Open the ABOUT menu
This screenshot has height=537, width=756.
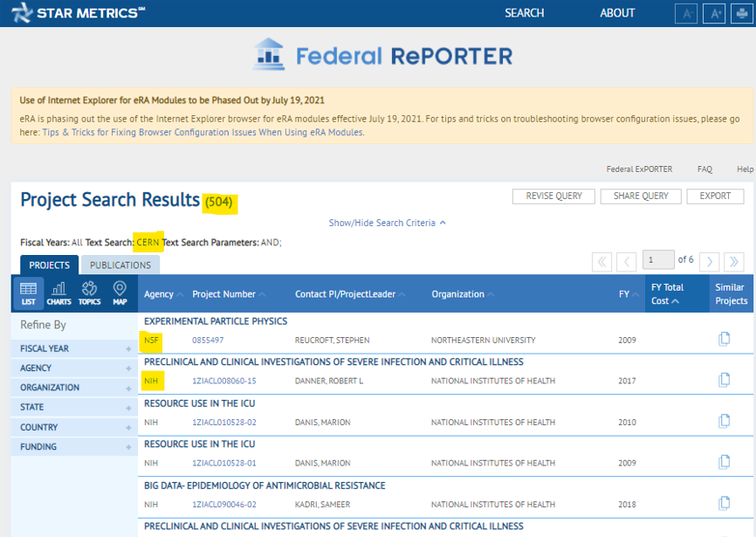tap(617, 13)
